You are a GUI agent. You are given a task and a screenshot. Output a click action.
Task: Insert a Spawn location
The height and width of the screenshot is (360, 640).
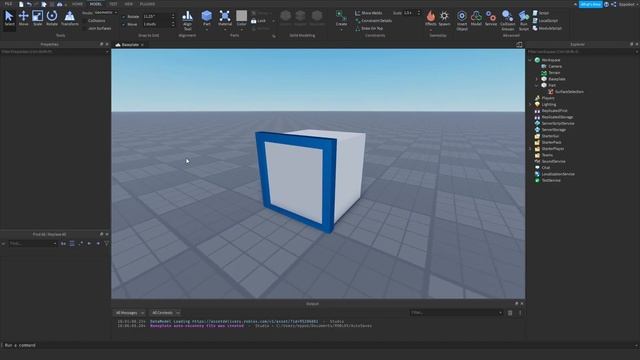(444, 18)
